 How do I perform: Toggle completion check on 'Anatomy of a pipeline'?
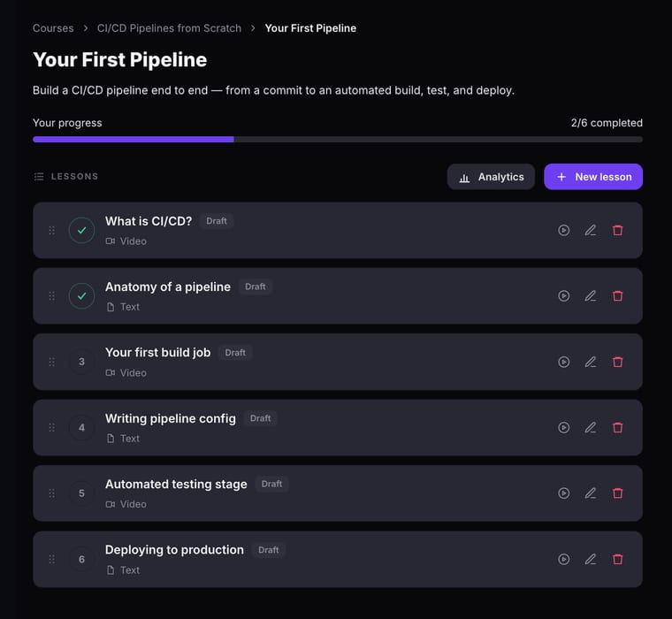[x=81, y=295]
